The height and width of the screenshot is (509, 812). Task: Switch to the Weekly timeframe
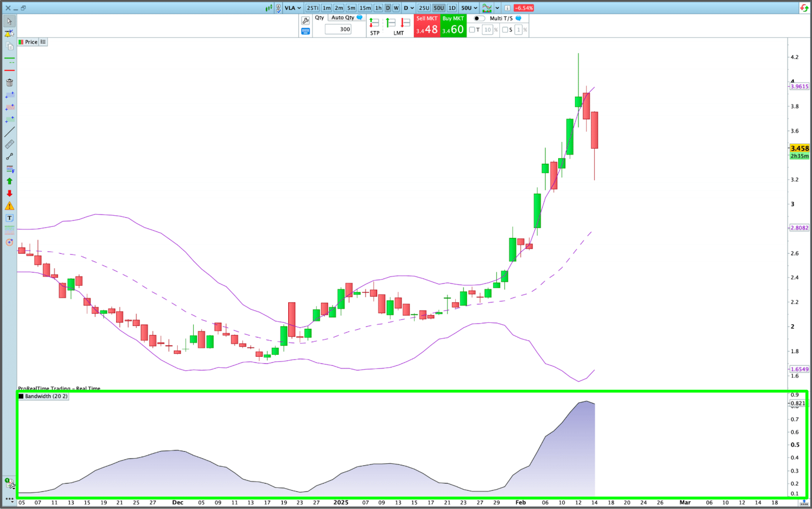tap(395, 8)
